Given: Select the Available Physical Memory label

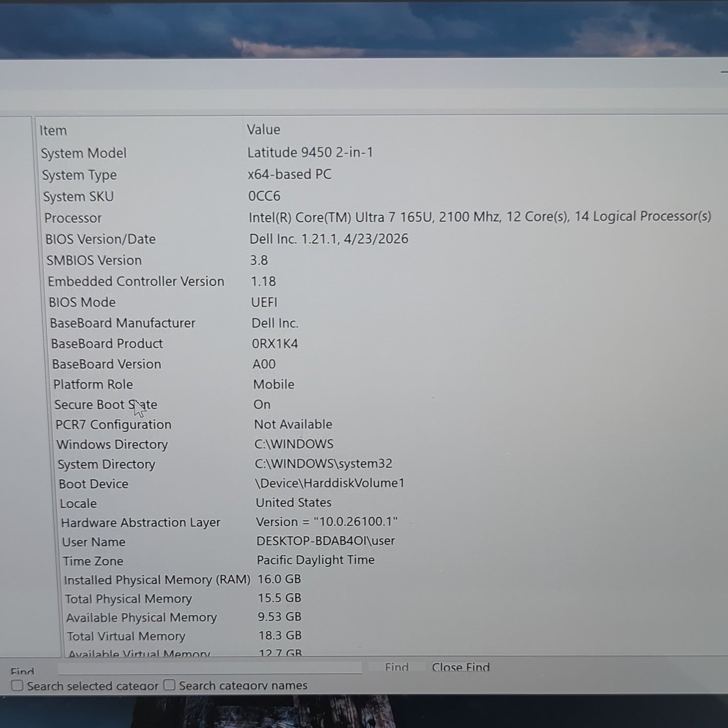Looking at the screenshot, I should [x=142, y=618].
